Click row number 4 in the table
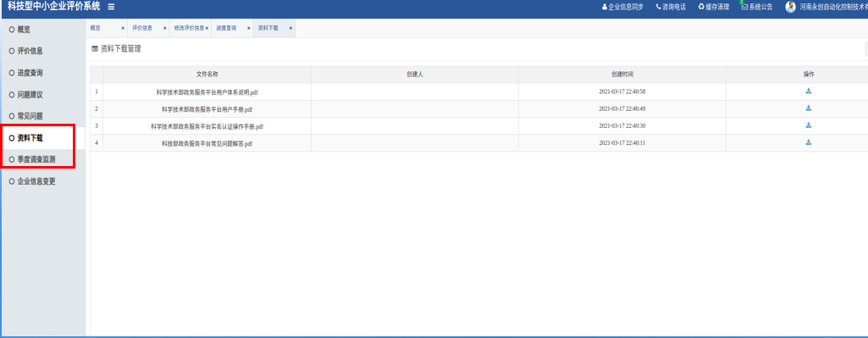The height and width of the screenshot is (338, 868). pyautogui.click(x=97, y=143)
